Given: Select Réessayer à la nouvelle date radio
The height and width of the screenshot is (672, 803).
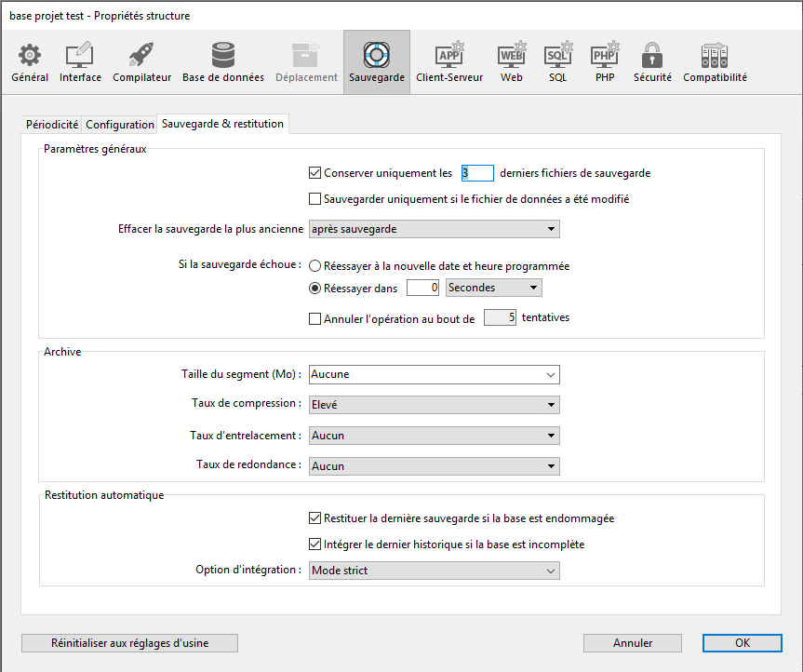Looking at the screenshot, I should click(315, 265).
